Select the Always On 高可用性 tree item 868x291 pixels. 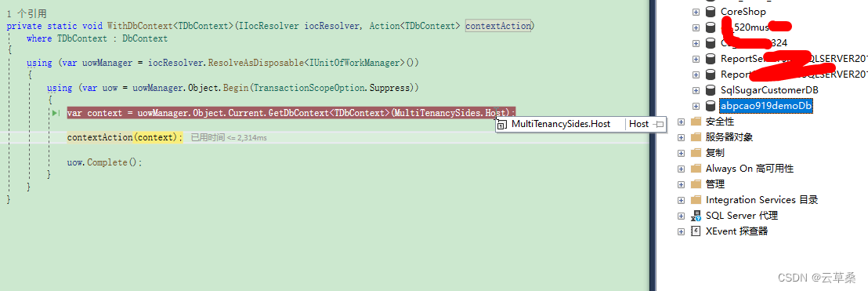750,169
